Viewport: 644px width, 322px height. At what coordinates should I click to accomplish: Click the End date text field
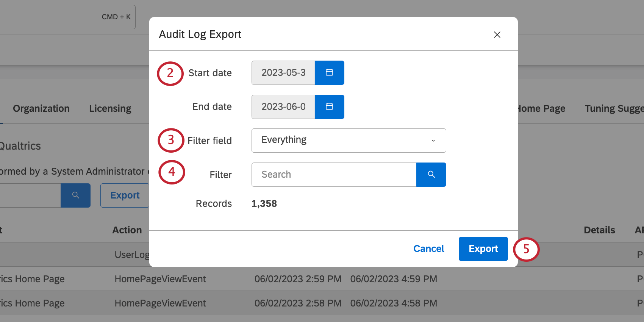point(283,107)
